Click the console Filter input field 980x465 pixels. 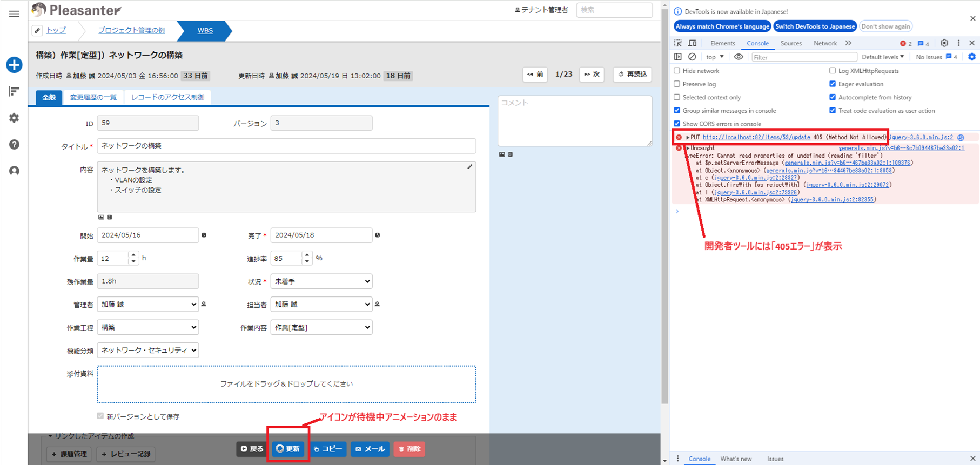pos(804,57)
